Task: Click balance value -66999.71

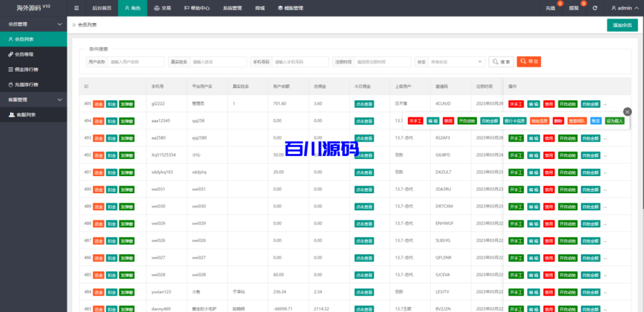Action: 284,309
